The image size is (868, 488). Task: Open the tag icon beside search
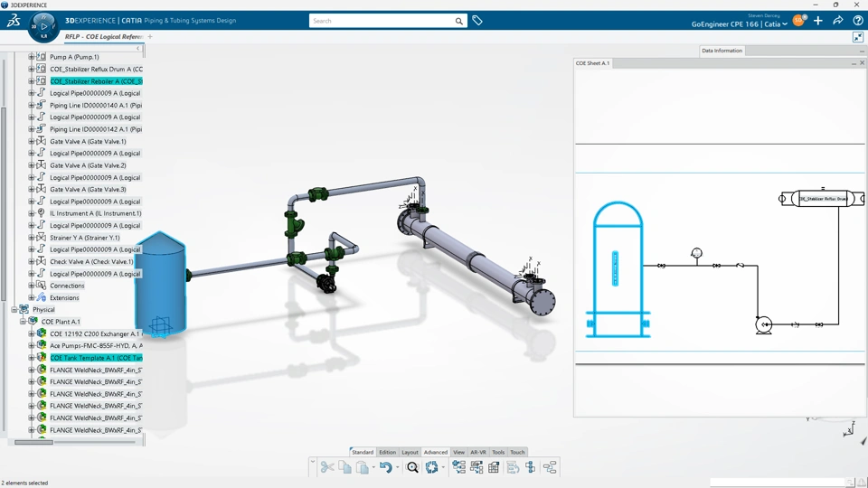(477, 21)
